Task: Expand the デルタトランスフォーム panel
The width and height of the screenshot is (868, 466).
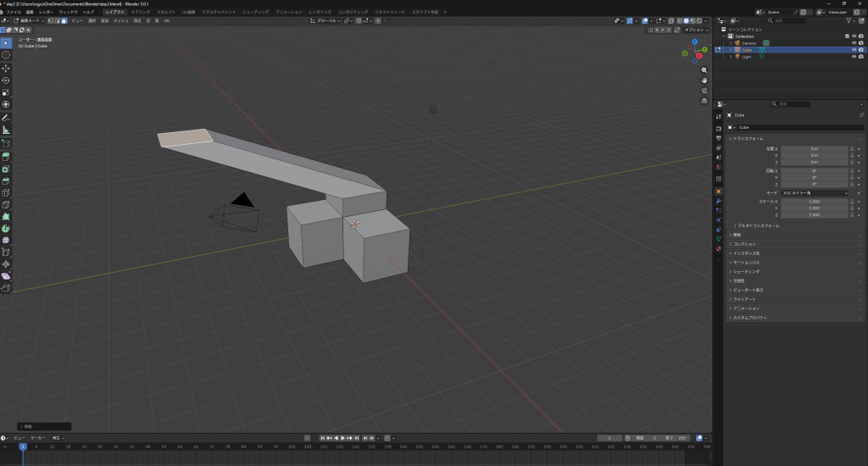Action: point(759,225)
